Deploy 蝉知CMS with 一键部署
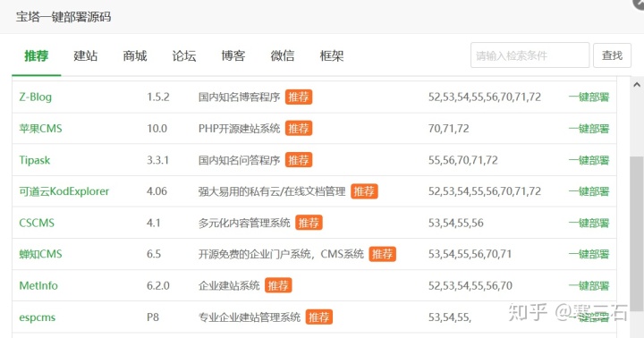 click(589, 254)
